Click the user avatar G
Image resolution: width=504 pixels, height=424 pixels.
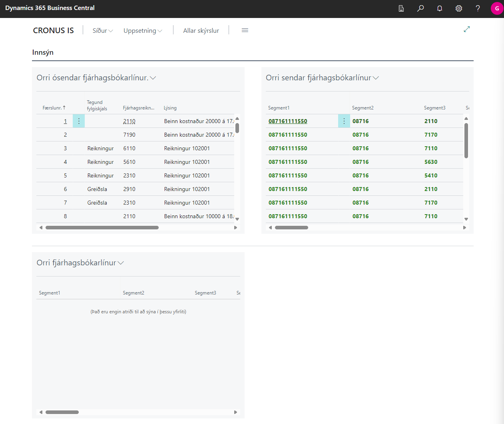pos(497,8)
